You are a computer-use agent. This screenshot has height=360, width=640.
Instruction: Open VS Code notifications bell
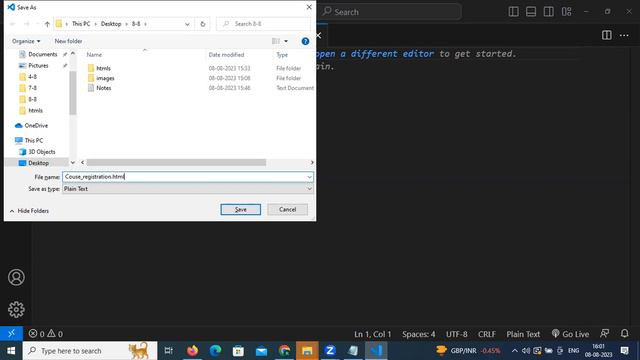point(624,333)
